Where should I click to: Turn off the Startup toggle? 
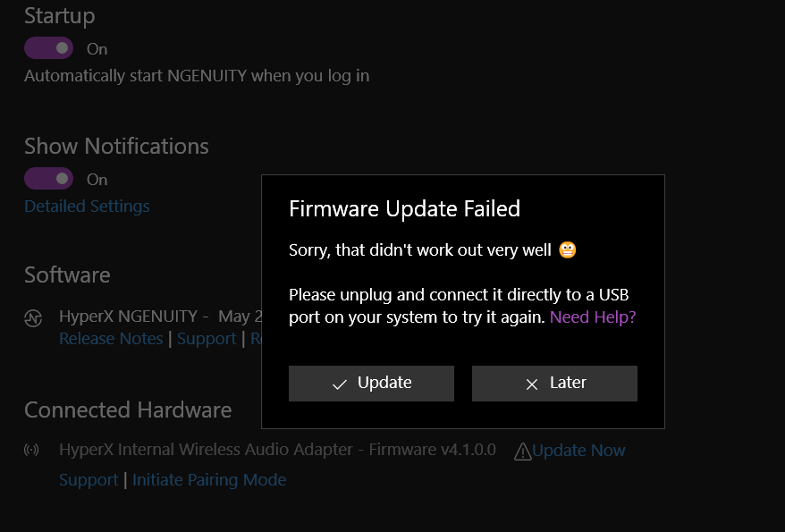coord(48,48)
